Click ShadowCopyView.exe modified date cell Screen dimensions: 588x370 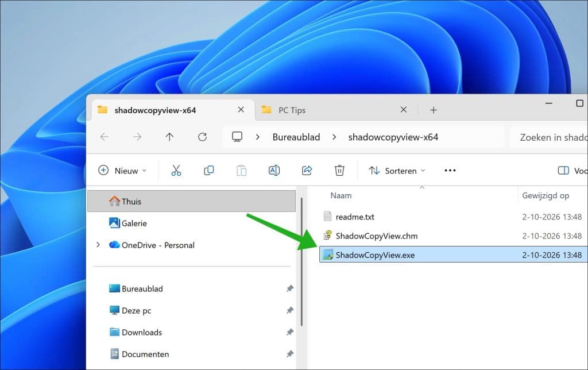[x=552, y=255]
